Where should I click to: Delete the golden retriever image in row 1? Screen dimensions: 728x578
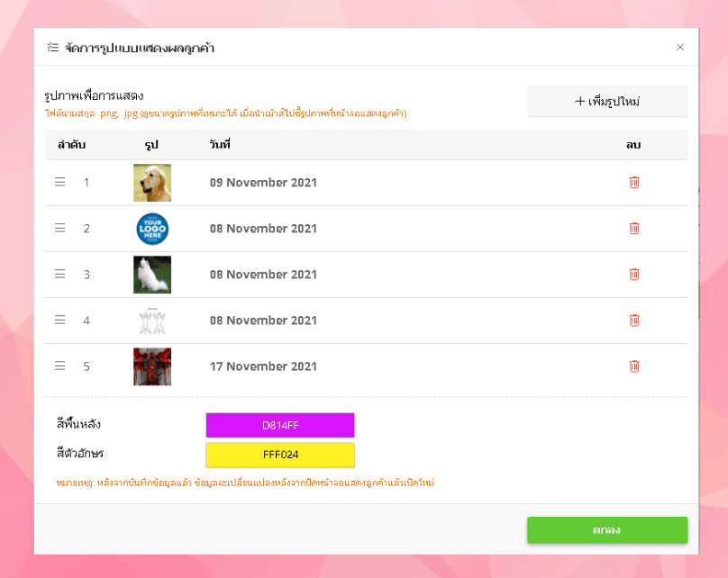(633, 182)
